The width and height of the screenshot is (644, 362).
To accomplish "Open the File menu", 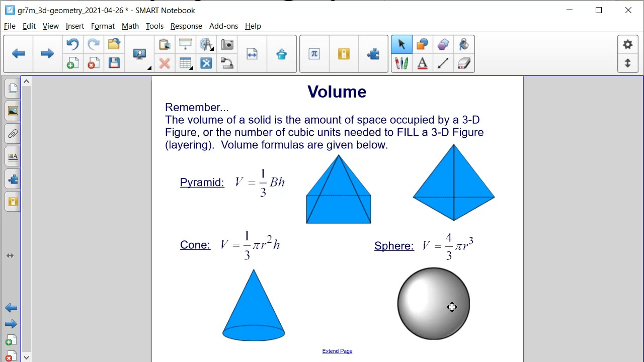I will [10, 26].
